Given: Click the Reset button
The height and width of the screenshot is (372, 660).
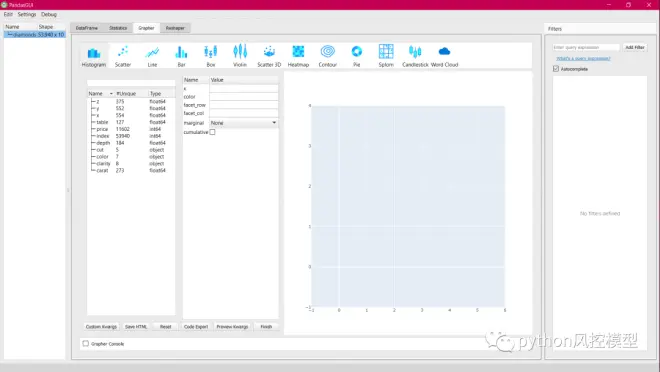Looking at the screenshot, I should point(165,327).
